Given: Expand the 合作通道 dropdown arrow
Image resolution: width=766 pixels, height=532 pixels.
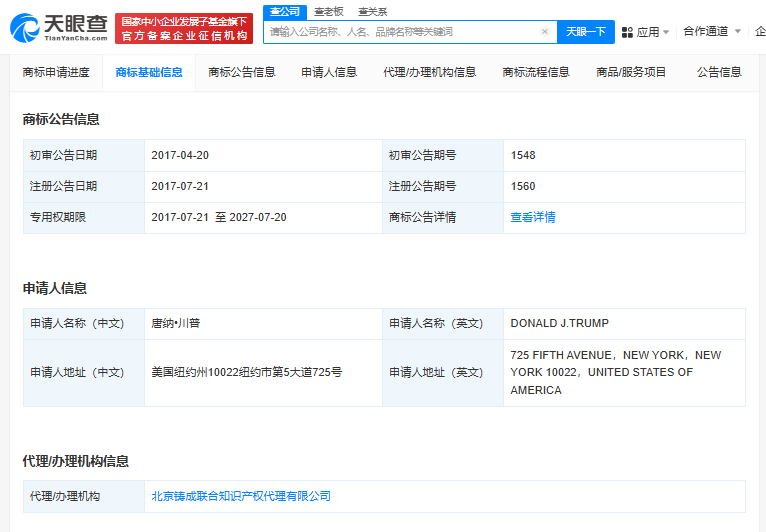Looking at the screenshot, I should click(x=738, y=31).
